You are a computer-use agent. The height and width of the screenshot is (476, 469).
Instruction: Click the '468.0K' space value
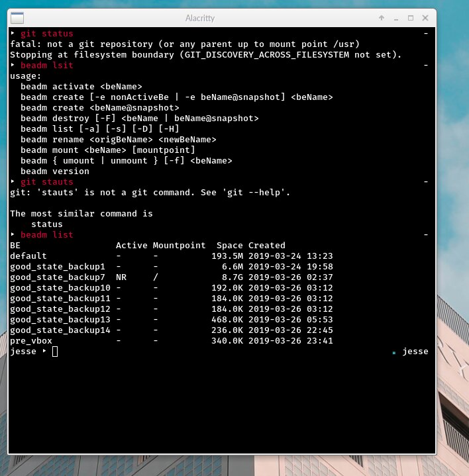tap(227, 320)
